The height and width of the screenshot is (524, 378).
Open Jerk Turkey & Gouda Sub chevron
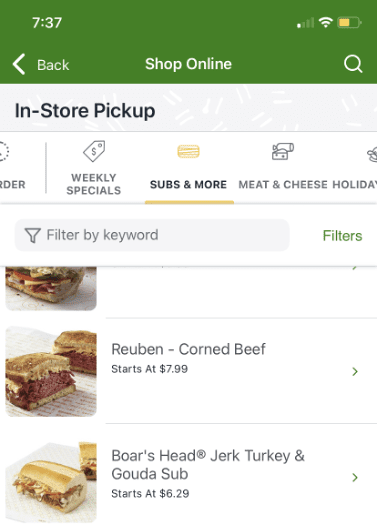[x=355, y=477]
